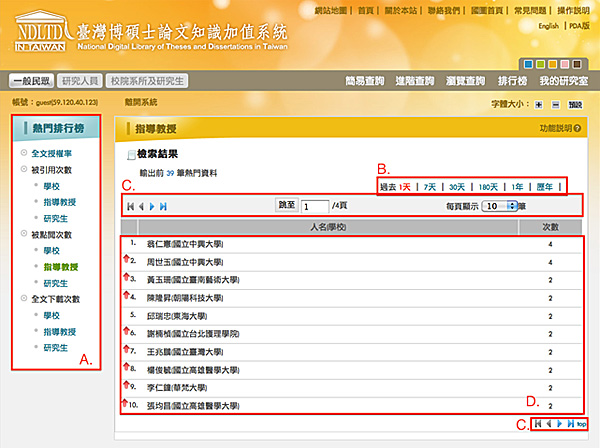Screen dimensions: 600x448
Task: Go to first page using top pager icon
Action: pyautogui.click(x=127, y=205)
